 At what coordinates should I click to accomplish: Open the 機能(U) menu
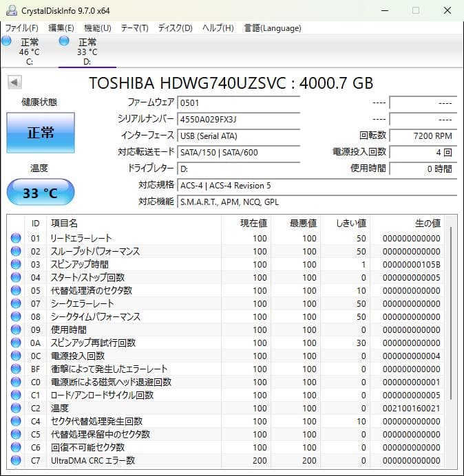98,28
